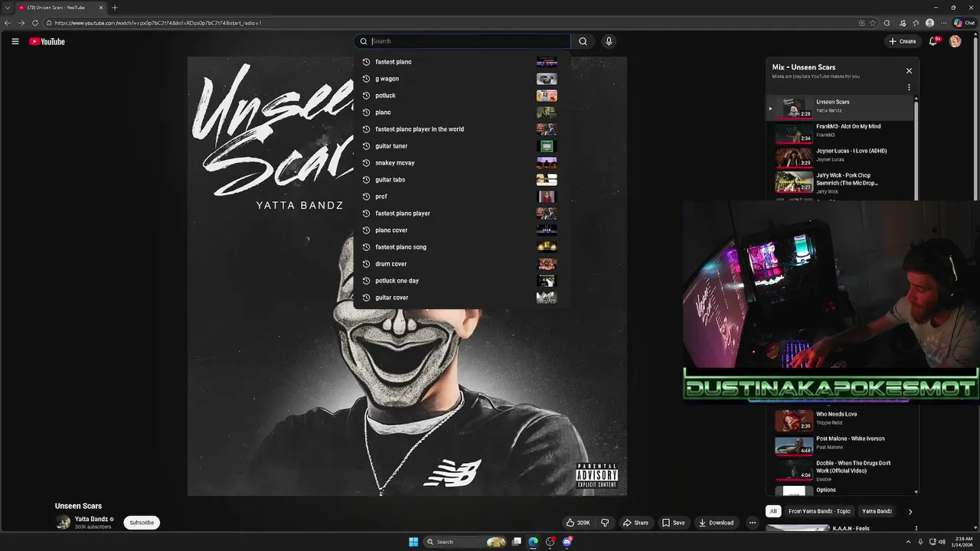
Task: Choose the "fastest piano song" suggestion
Action: tap(460, 247)
